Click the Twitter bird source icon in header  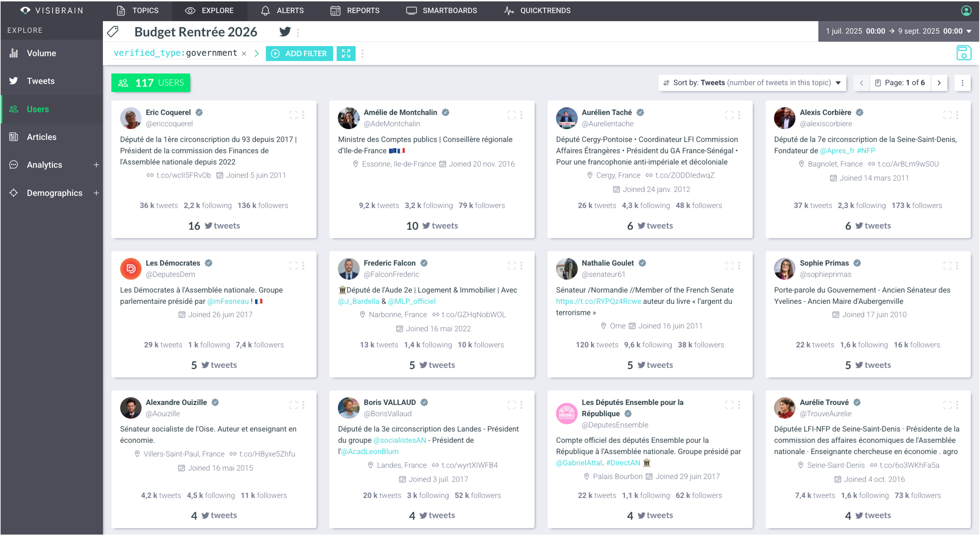(285, 32)
